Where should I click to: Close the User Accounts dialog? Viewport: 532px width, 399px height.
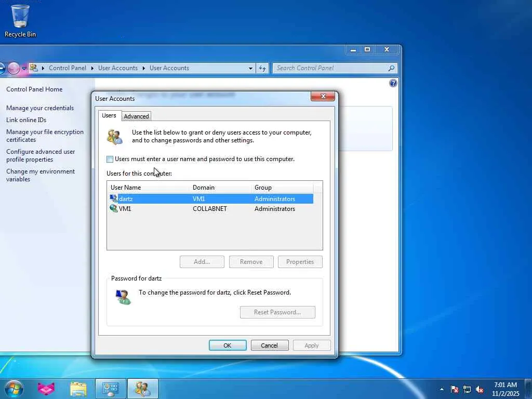tap(323, 96)
